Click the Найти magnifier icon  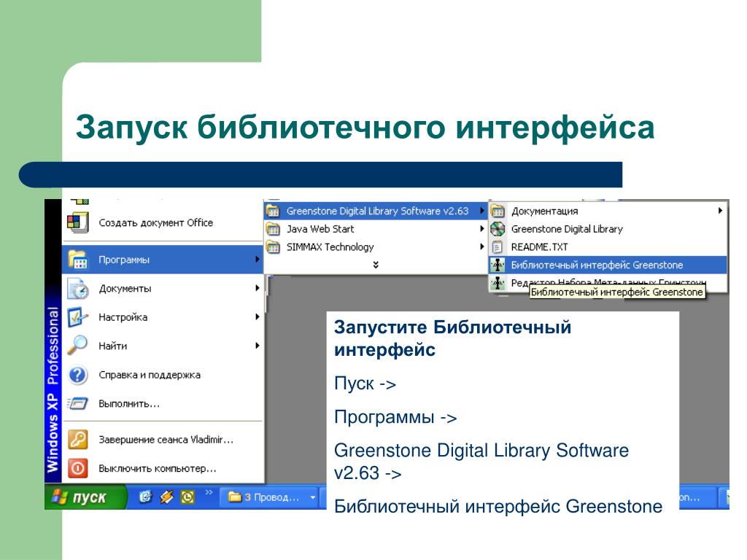pyautogui.click(x=77, y=346)
